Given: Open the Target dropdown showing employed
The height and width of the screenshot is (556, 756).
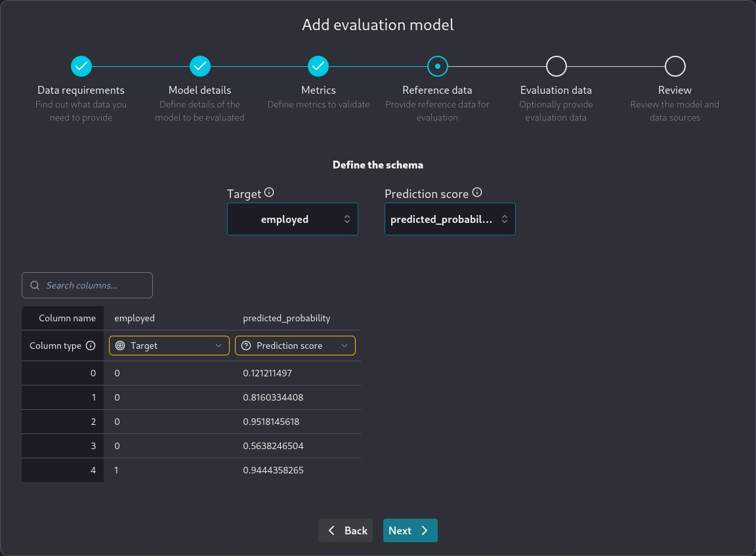Looking at the screenshot, I should point(292,219).
